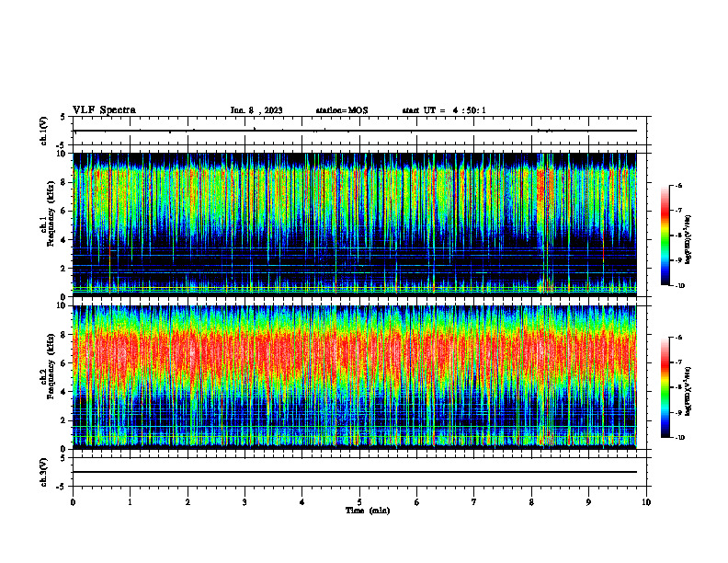This screenshot has width=728, height=563.
Task: Click the time axis tick label "1"
Action: tap(130, 502)
